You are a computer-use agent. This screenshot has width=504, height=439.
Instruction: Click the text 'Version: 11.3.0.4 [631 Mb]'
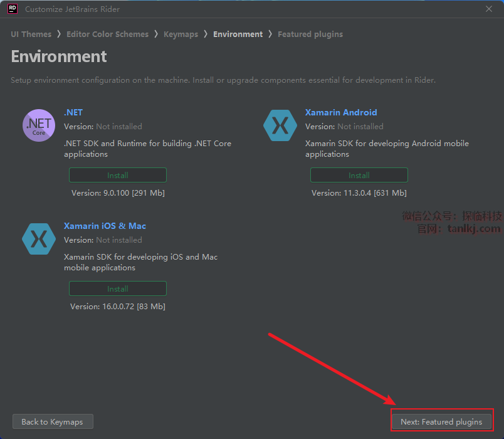(359, 193)
